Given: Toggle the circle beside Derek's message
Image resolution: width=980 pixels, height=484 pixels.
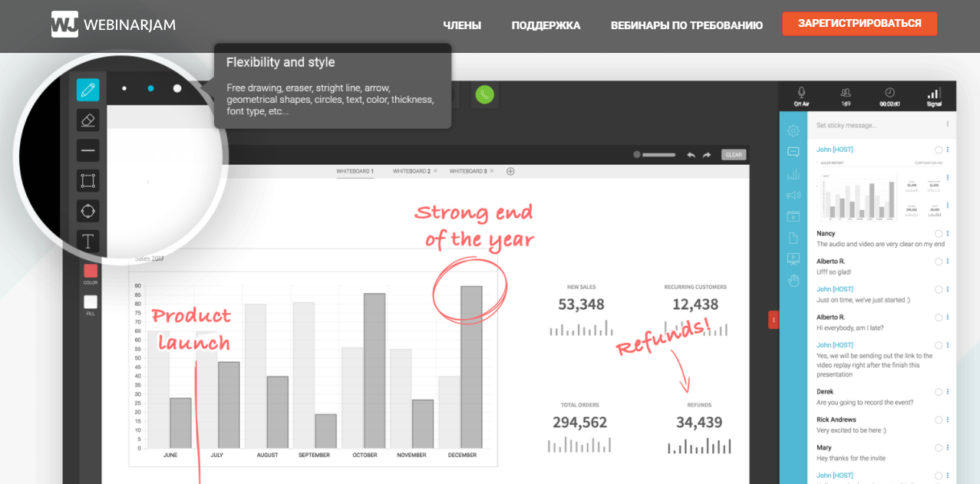Looking at the screenshot, I should tap(939, 392).
